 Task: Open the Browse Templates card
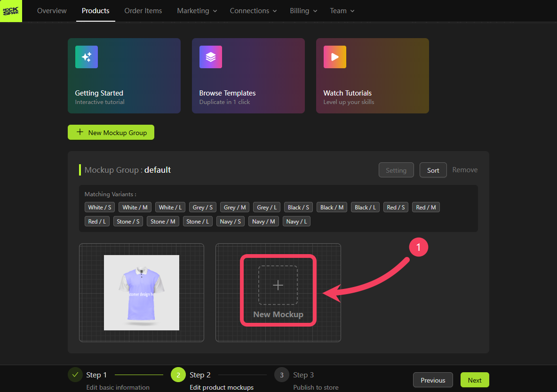click(x=248, y=76)
